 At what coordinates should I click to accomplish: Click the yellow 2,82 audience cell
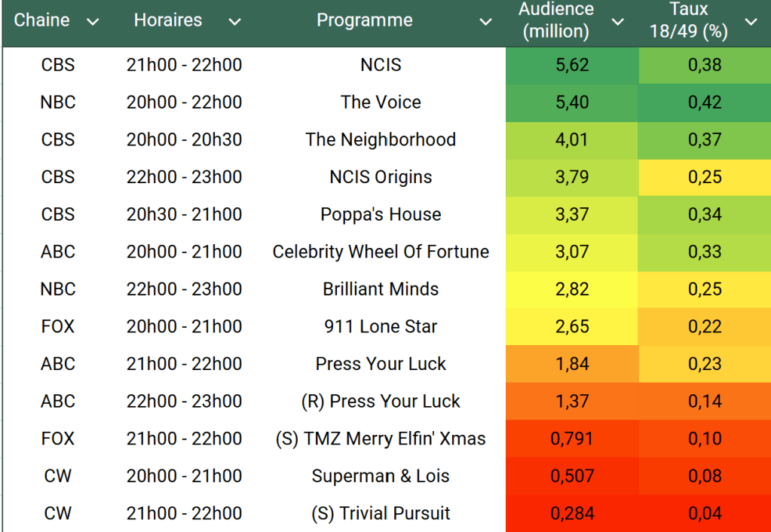pos(572,289)
